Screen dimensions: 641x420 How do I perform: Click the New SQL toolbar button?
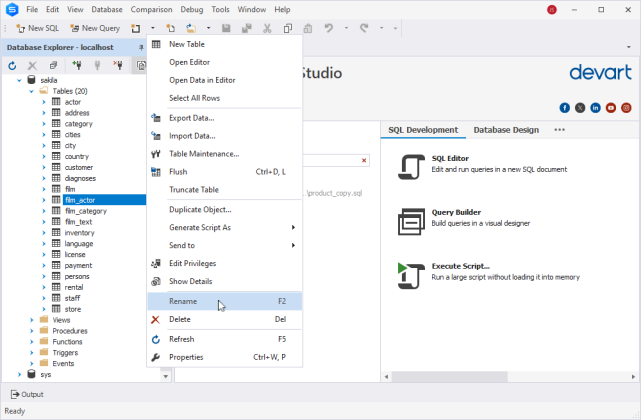tap(37, 28)
